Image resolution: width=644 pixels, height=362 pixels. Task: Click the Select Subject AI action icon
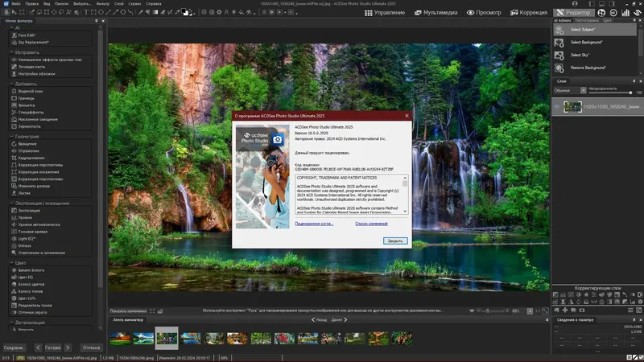(x=559, y=29)
